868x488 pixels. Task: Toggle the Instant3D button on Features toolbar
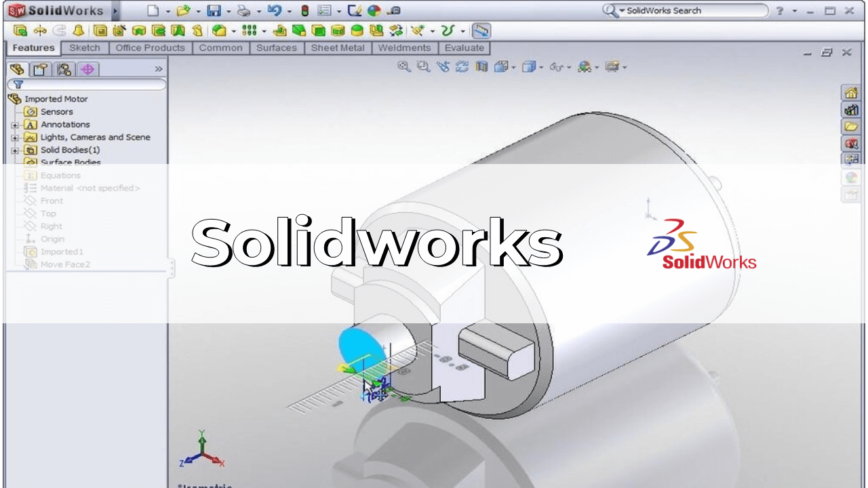(x=481, y=30)
